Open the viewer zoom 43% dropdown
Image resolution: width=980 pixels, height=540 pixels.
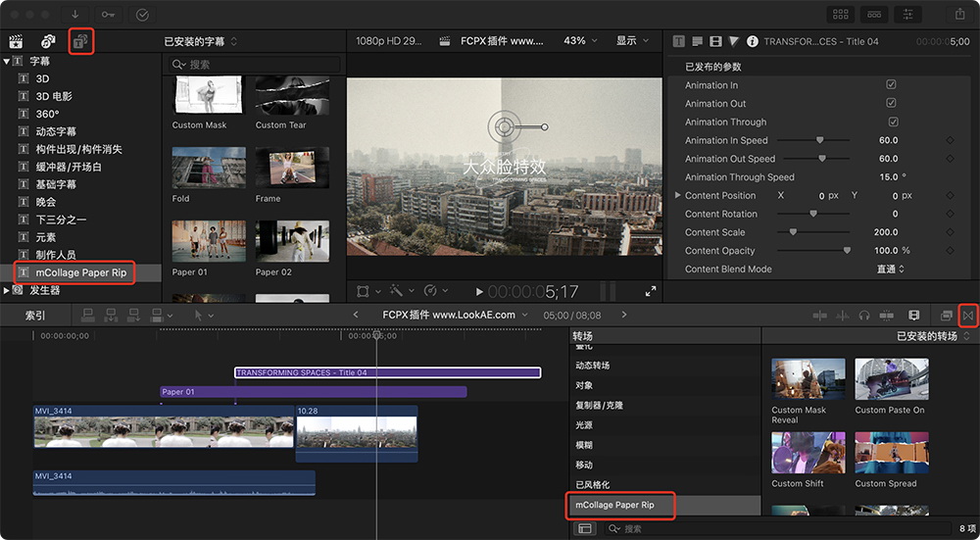tap(580, 41)
